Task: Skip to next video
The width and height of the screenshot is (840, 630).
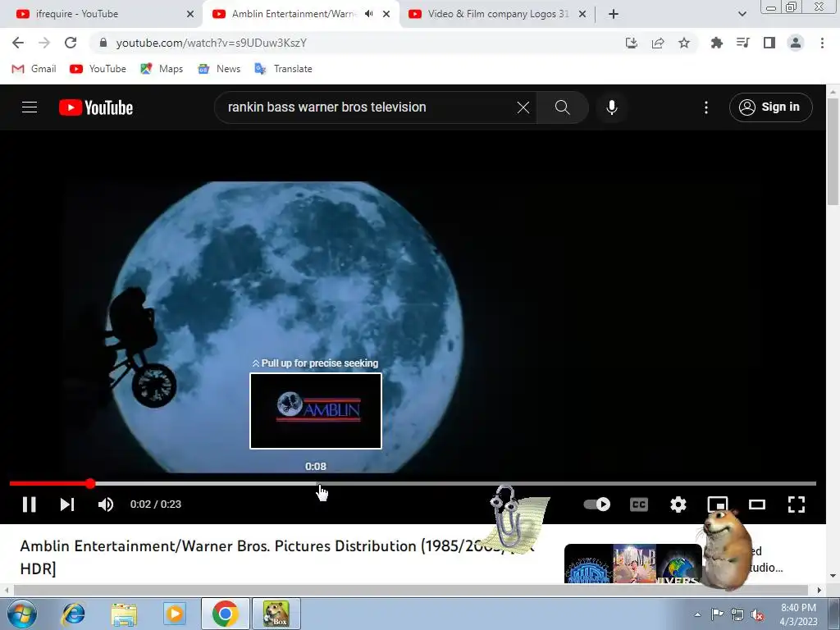Action: pos(67,504)
